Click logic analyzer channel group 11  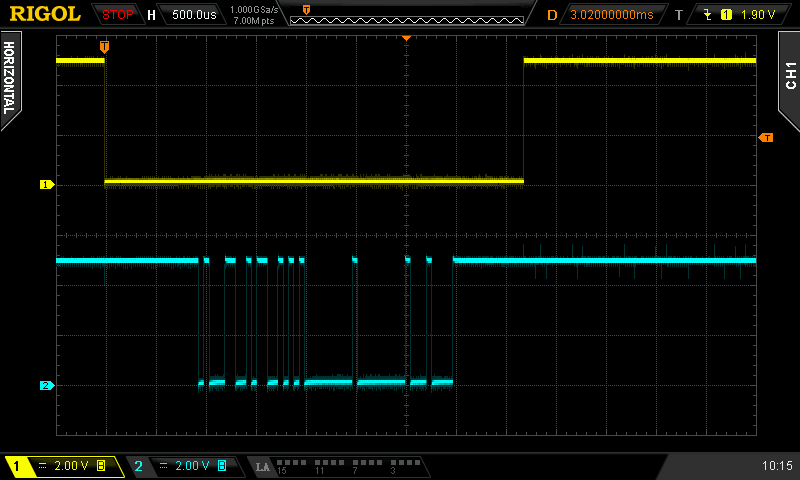330,466
